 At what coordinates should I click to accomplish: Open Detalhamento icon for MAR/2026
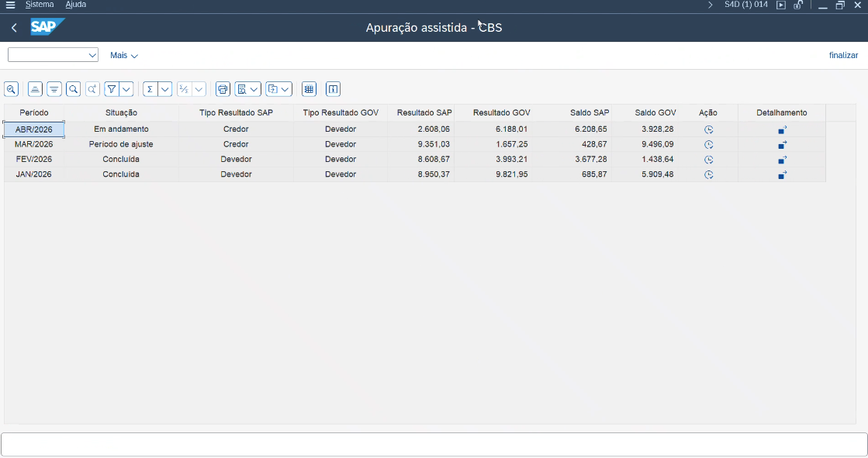tap(782, 144)
